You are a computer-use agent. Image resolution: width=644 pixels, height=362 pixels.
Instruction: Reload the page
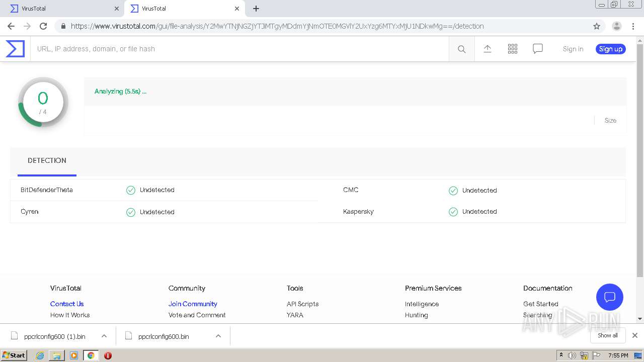coord(43,26)
